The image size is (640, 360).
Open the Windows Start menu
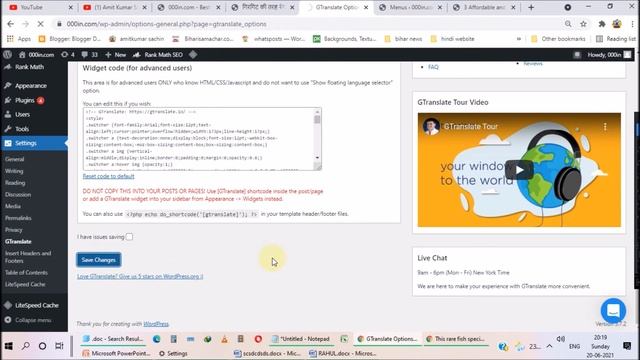tap(9, 346)
